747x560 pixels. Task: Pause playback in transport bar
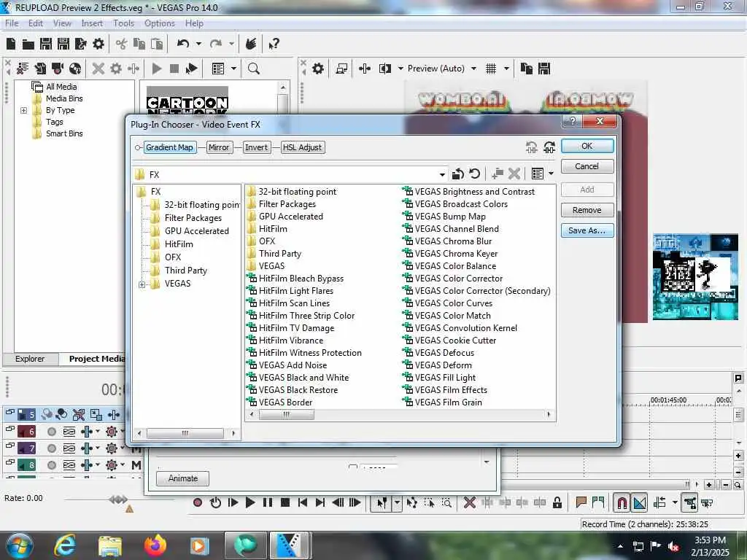[268, 502]
